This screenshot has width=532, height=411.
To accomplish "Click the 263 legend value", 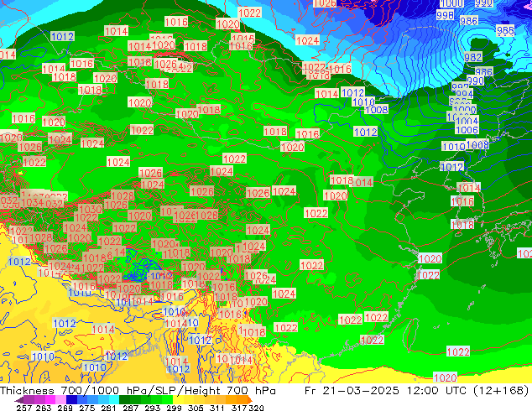I will click(x=44, y=408).
